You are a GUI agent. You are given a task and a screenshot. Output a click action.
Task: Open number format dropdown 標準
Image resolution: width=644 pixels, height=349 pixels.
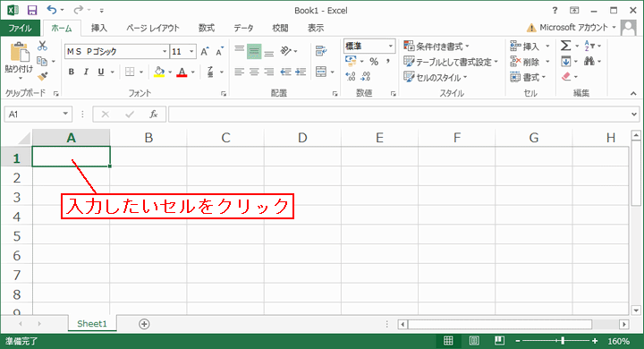click(x=391, y=46)
